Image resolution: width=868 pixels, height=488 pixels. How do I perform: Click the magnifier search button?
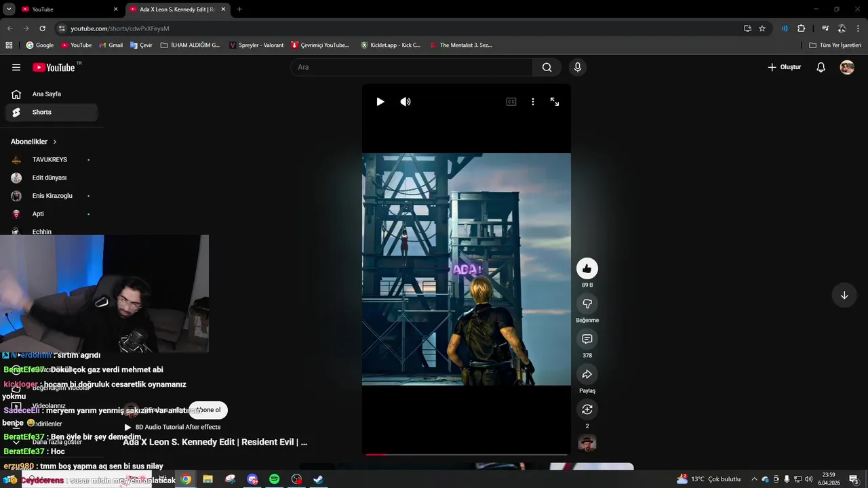[x=547, y=67]
